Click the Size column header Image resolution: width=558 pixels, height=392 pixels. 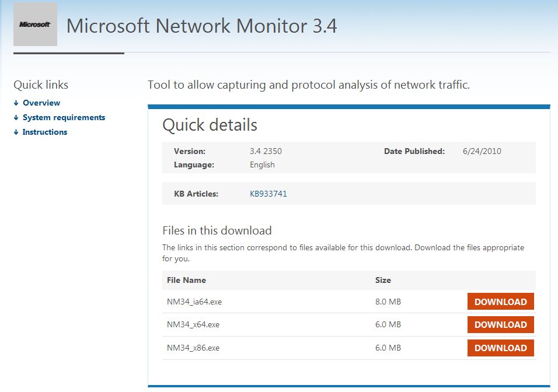click(x=383, y=281)
